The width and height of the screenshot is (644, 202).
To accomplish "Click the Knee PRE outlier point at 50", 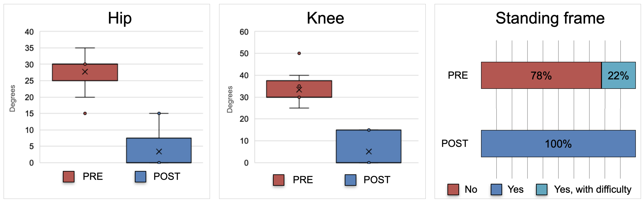I will click(299, 53).
